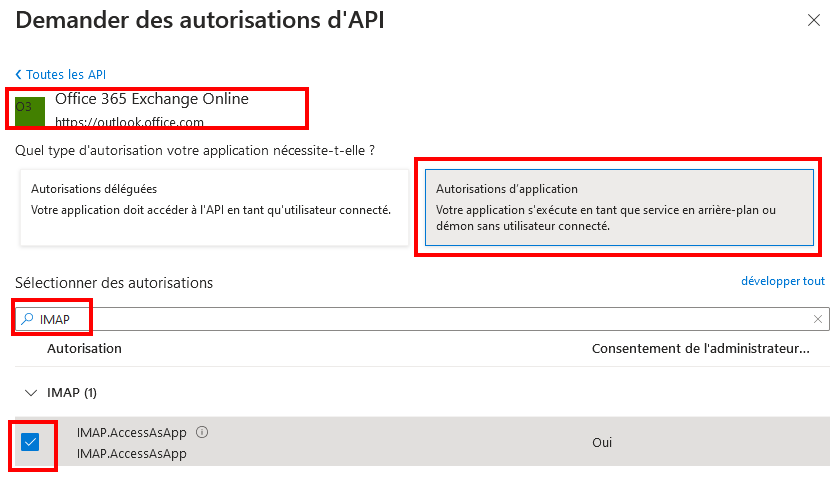This screenshot has height=486, width=834.
Task: Click the Autorisation column header
Action: pyautogui.click(x=84, y=348)
